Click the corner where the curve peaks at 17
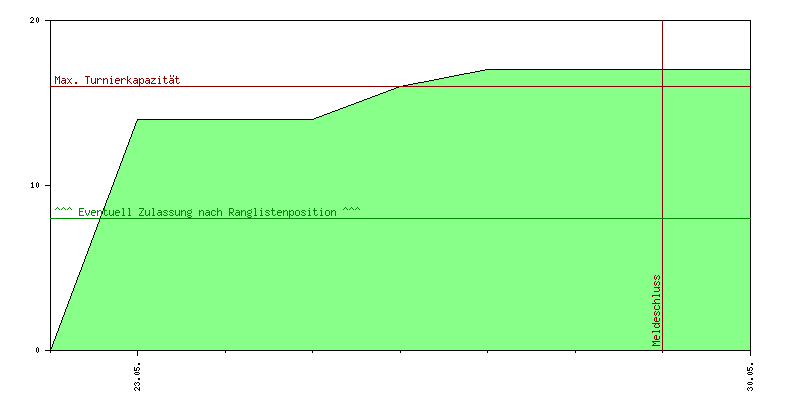 [x=487, y=70]
